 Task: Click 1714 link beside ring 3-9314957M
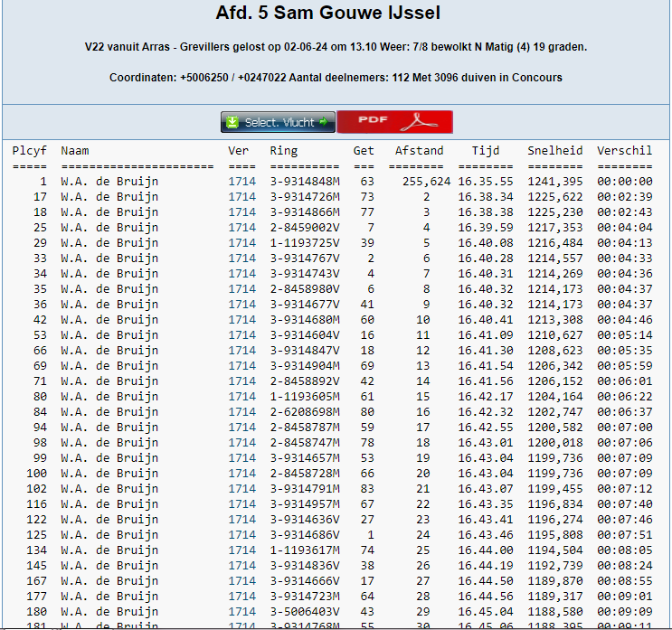pyautogui.click(x=241, y=504)
